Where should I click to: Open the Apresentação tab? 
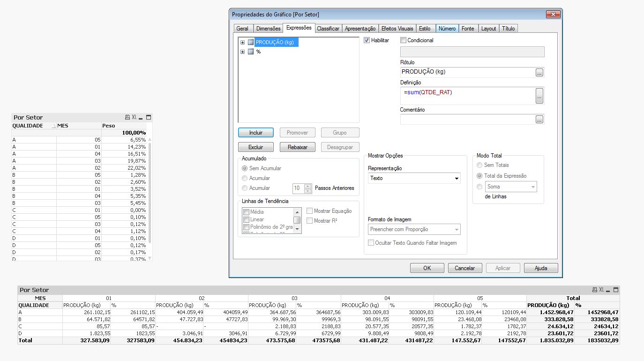click(x=360, y=29)
